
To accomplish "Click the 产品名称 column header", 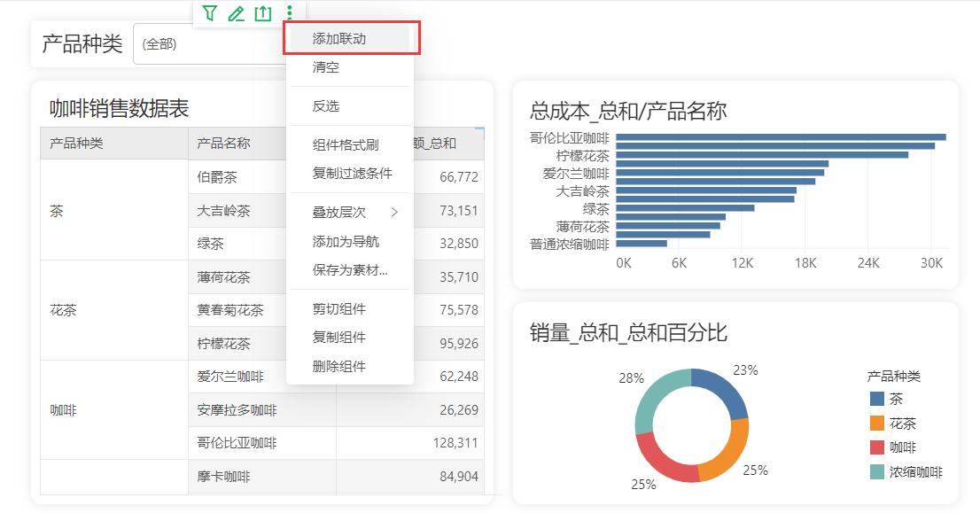I will click(x=223, y=144).
